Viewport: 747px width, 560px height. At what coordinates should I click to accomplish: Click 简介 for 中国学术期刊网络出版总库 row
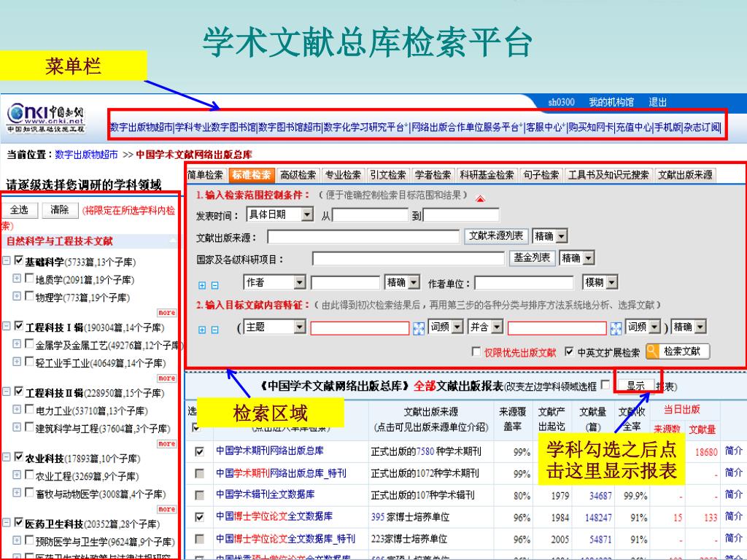click(x=734, y=451)
